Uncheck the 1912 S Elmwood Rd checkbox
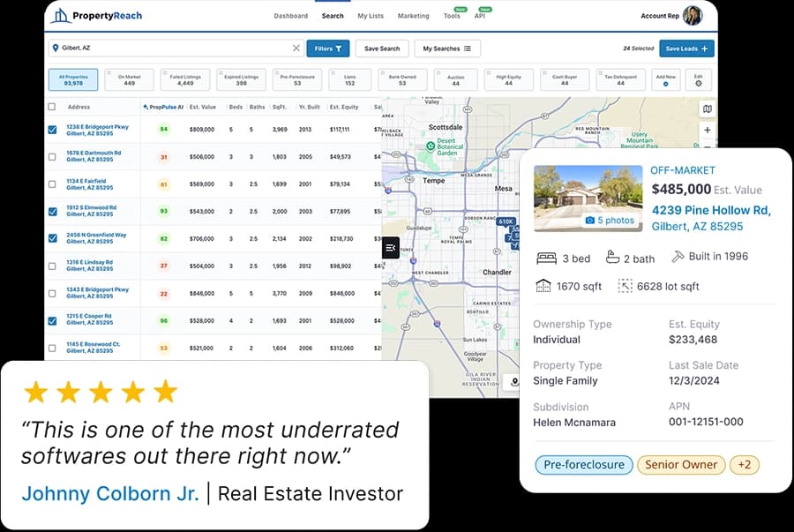The width and height of the screenshot is (794, 532). [x=52, y=212]
